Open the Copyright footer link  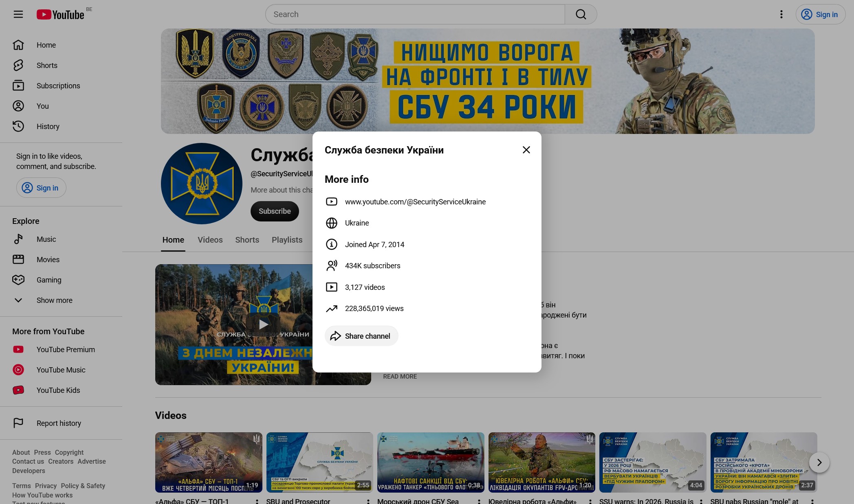[69, 453]
